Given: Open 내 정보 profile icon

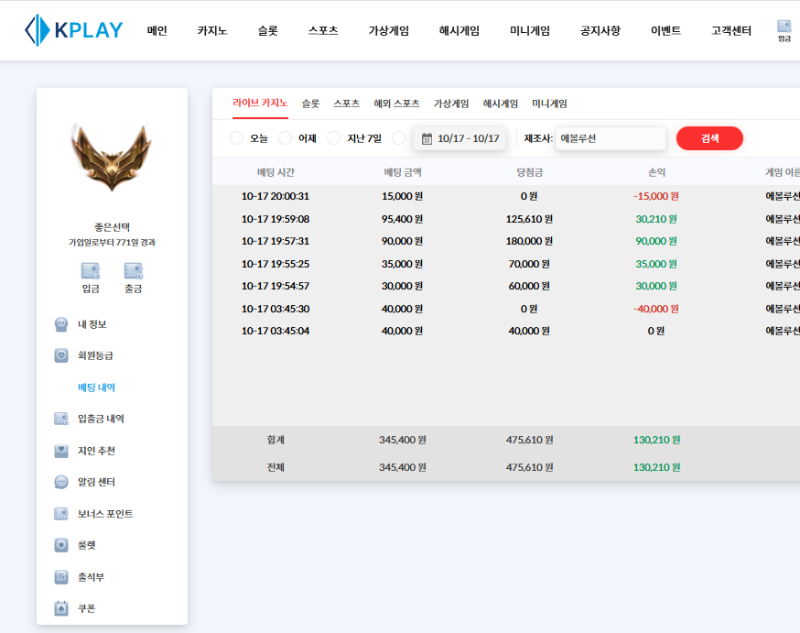Looking at the screenshot, I should point(61,324).
